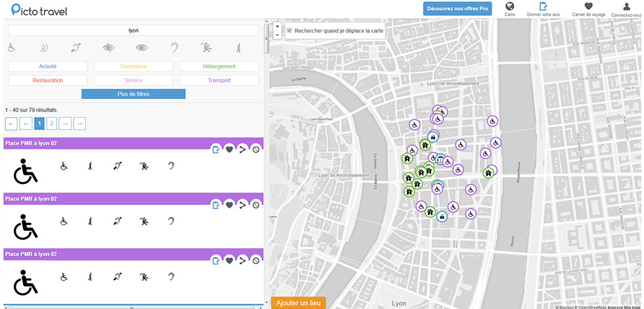Expand Plus de filtres
This screenshot has width=644, height=309.
[133, 94]
